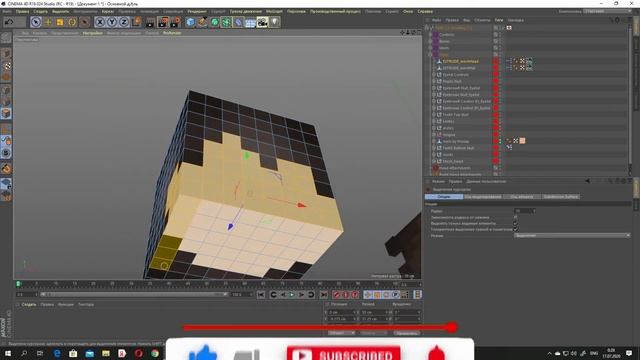Open the Light objects icon
This screenshot has width=640, height=360.
tap(275, 22)
